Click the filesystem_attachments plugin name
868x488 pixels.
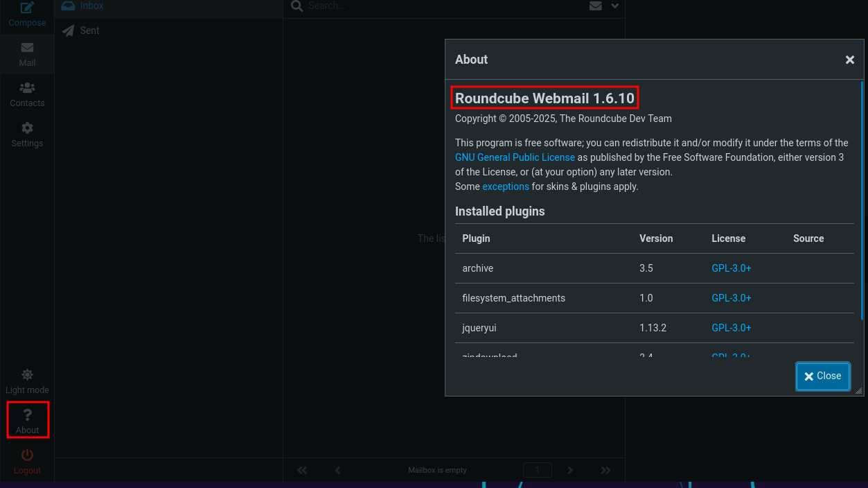pyautogui.click(x=514, y=298)
